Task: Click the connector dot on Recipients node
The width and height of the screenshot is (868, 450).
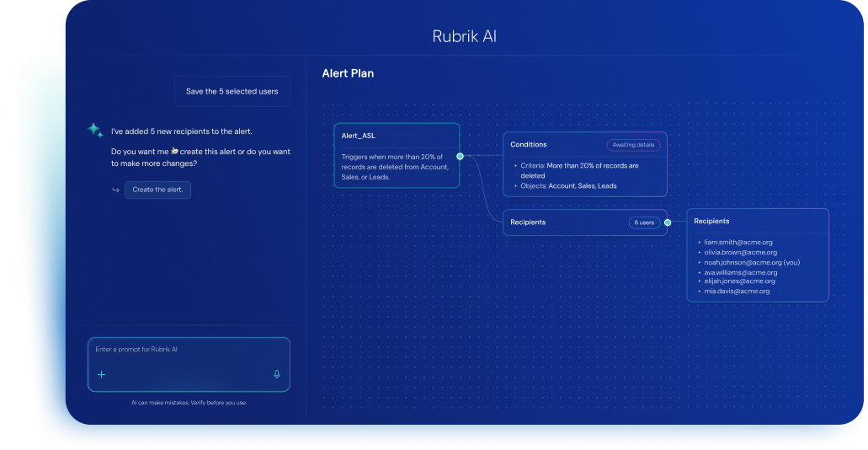Action: click(668, 222)
